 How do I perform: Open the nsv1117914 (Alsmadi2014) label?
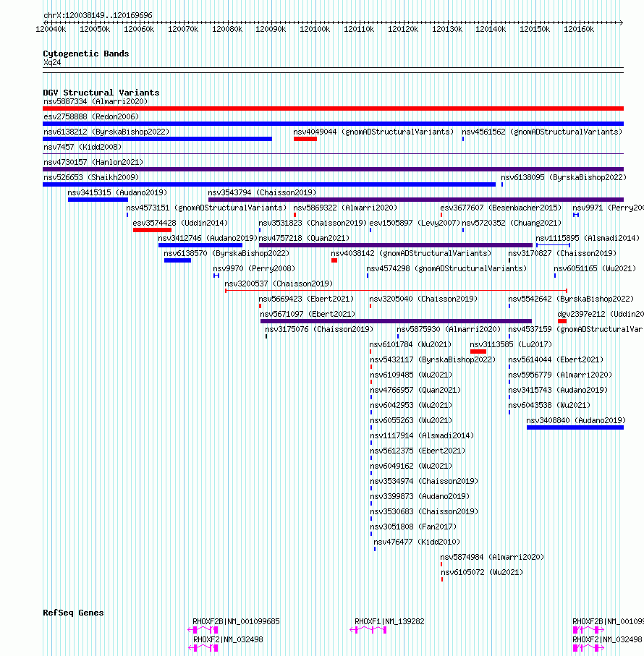coord(423,436)
